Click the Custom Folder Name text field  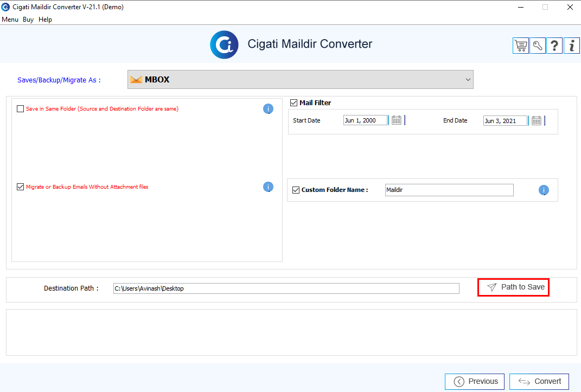(450, 190)
